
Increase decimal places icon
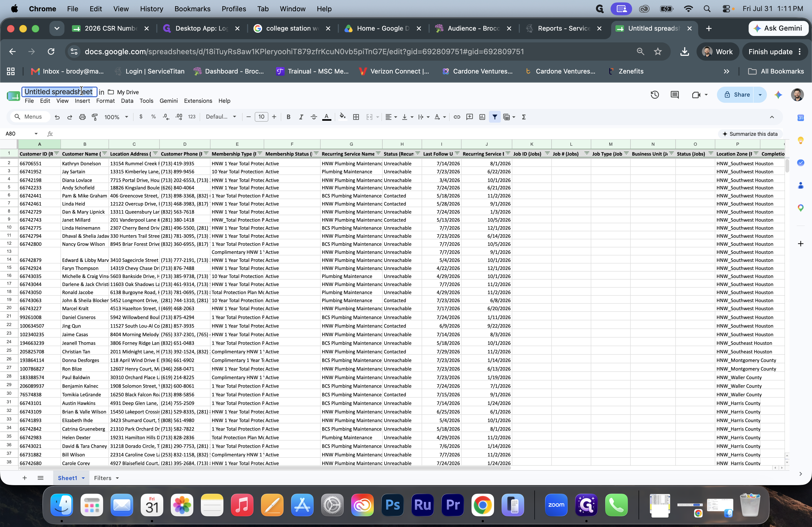[x=179, y=117]
